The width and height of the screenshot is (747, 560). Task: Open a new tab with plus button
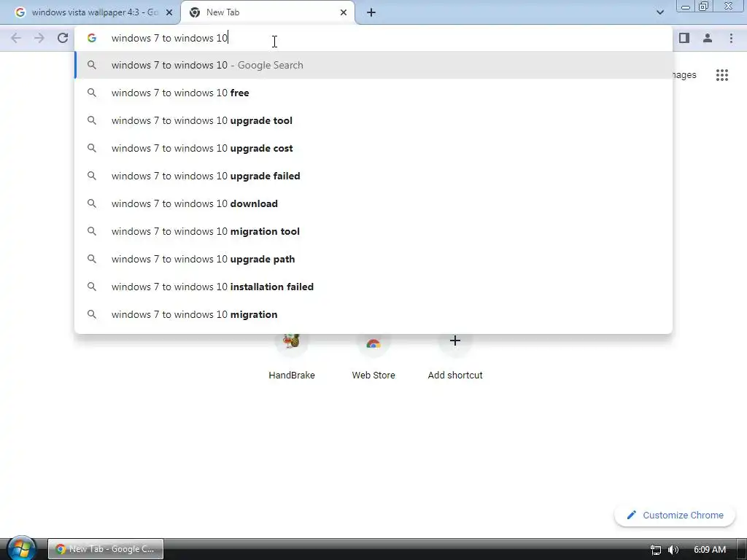point(371,12)
